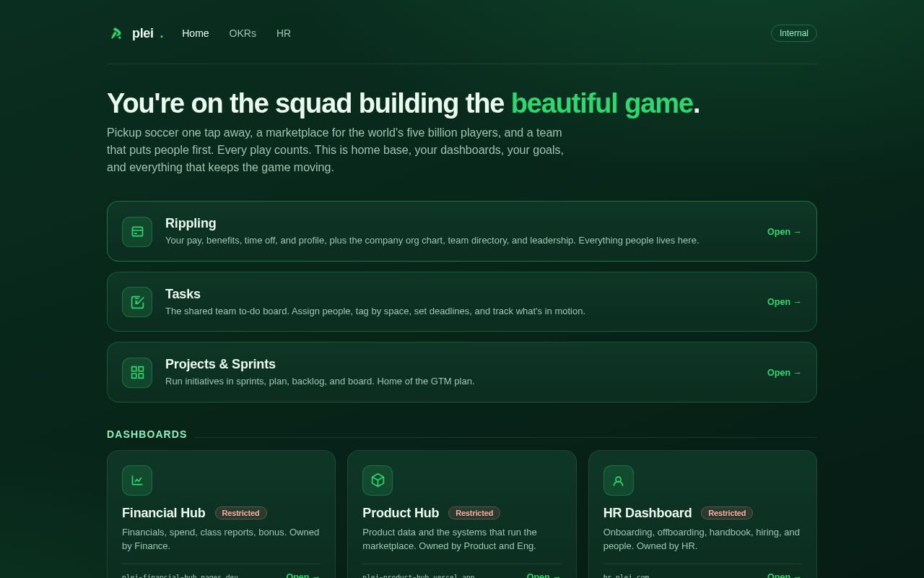Screen dimensions: 924x578
Task: Click the Rippling card icon
Action: [x=137, y=232]
